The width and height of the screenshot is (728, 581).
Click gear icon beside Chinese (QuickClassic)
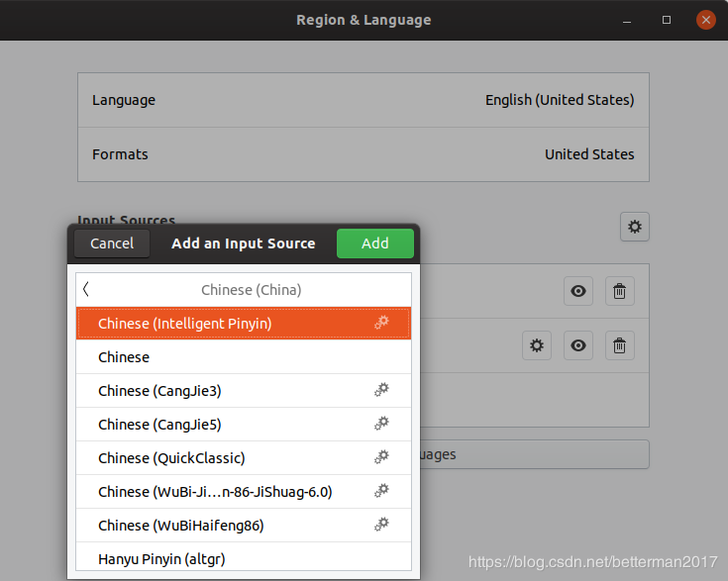pyautogui.click(x=381, y=457)
